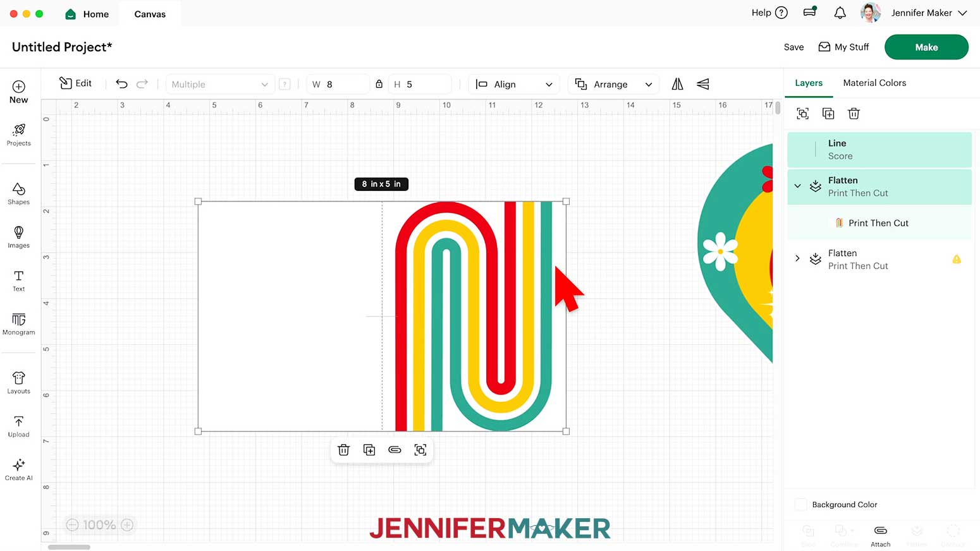Click the horizontal canvas scrollbar
The image size is (980, 551).
click(x=69, y=547)
